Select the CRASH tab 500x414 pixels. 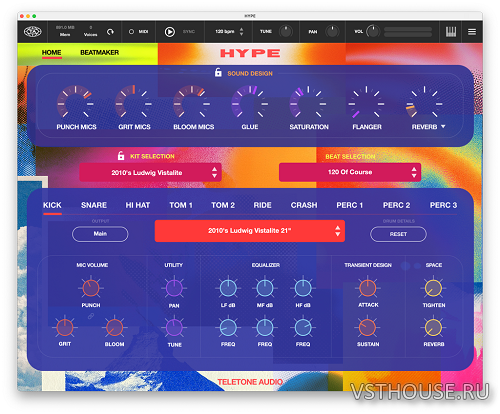[304, 205]
